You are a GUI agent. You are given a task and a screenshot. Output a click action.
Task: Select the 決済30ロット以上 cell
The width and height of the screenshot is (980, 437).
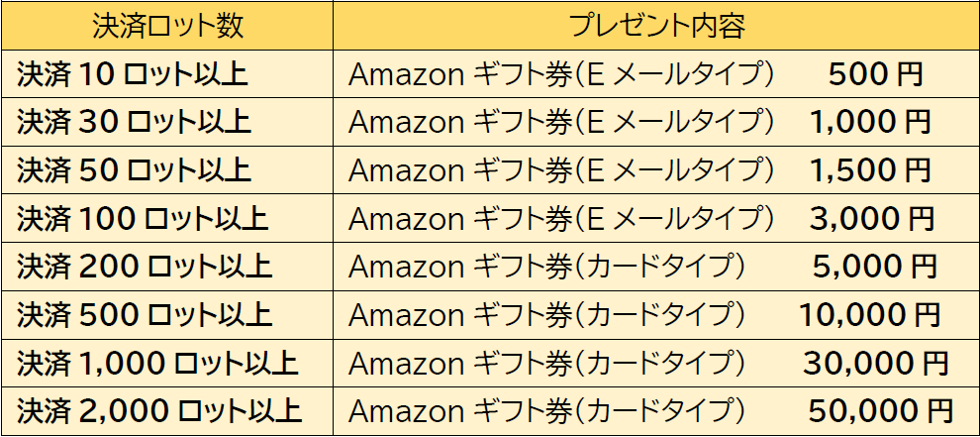pyautogui.click(x=134, y=123)
